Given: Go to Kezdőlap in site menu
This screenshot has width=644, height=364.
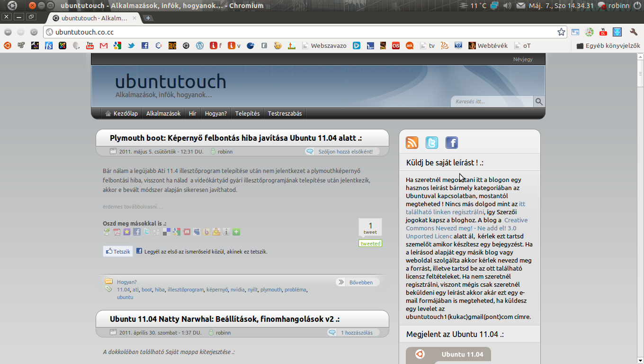Looking at the screenshot, I should [121, 113].
